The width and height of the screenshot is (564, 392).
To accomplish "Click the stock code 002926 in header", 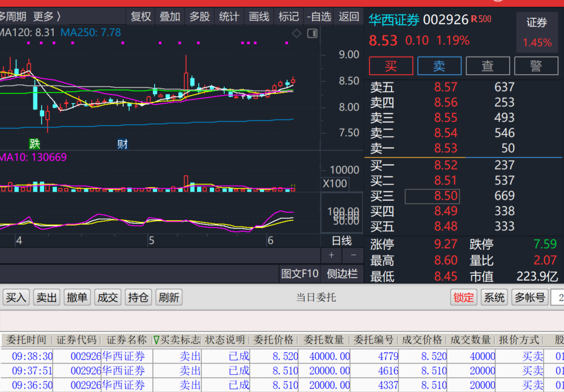I will click(x=446, y=20).
